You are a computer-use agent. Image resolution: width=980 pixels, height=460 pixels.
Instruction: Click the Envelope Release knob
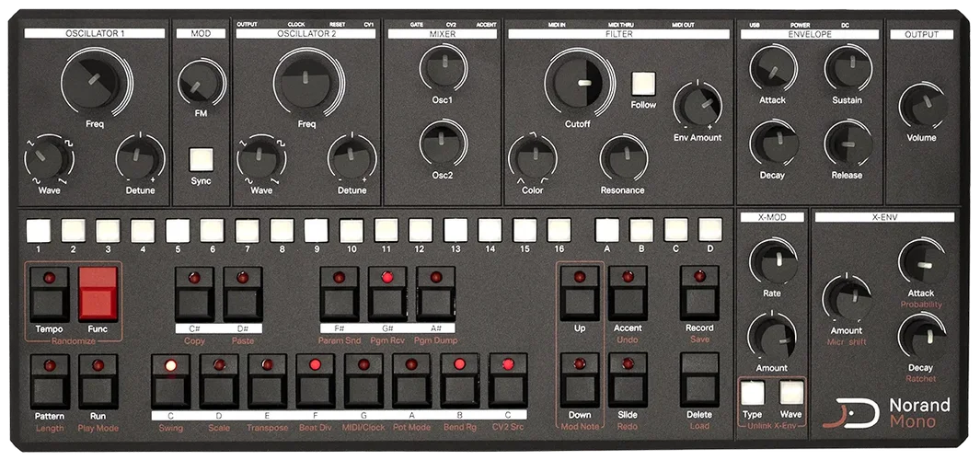(x=847, y=144)
